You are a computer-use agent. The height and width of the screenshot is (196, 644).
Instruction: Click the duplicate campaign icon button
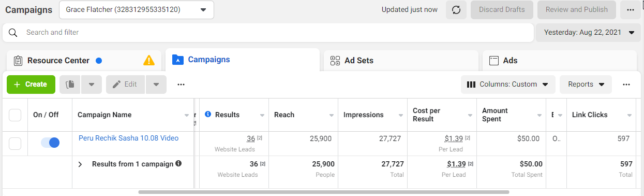tap(70, 85)
